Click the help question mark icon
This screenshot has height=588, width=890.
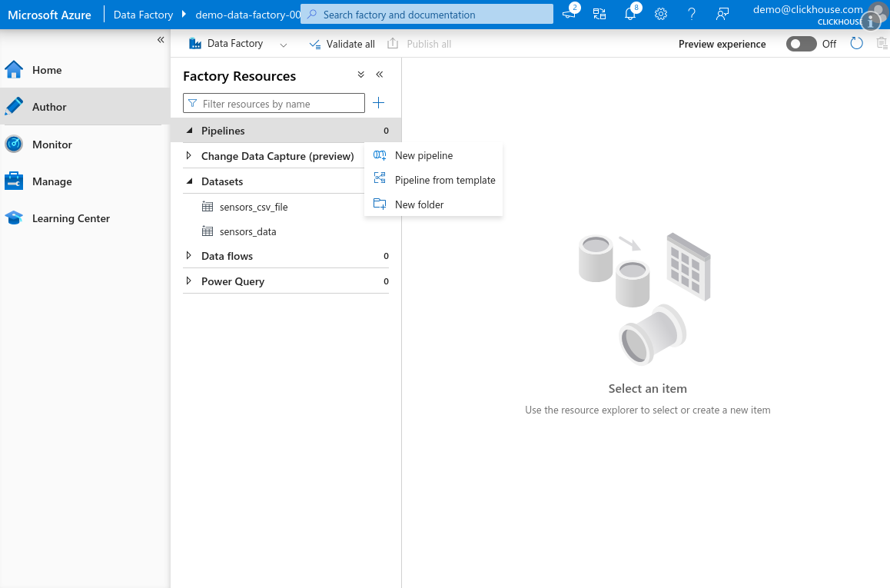point(691,14)
